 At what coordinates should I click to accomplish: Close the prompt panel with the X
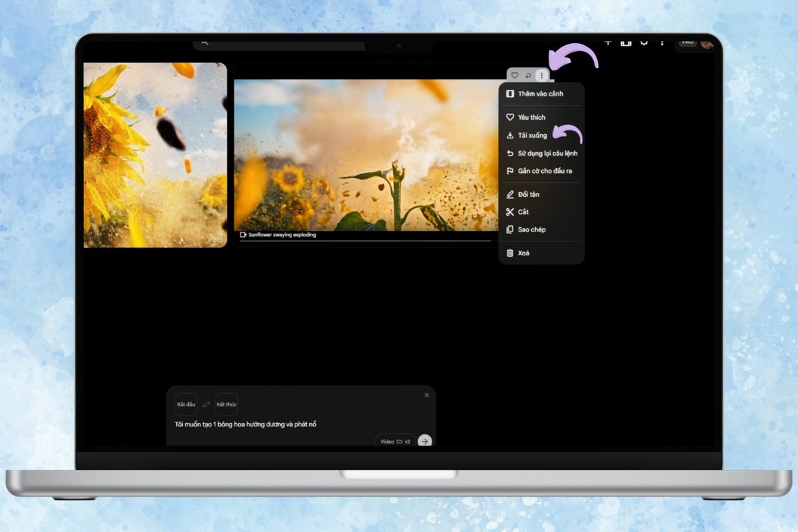point(426,394)
